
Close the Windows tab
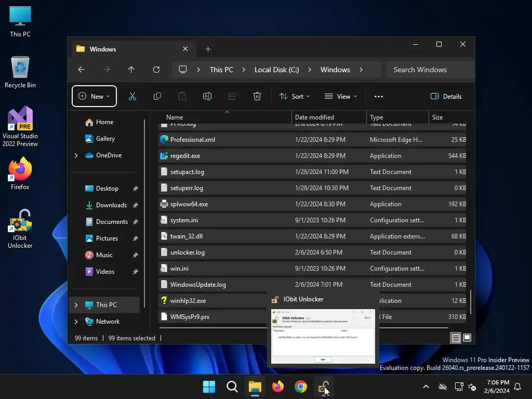point(185,49)
